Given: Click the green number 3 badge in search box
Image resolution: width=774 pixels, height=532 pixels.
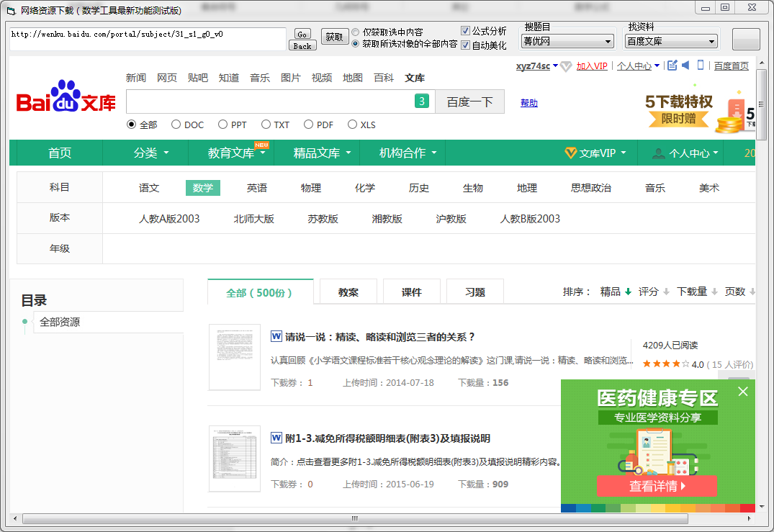Looking at the screenshot, I should point(422,102).
